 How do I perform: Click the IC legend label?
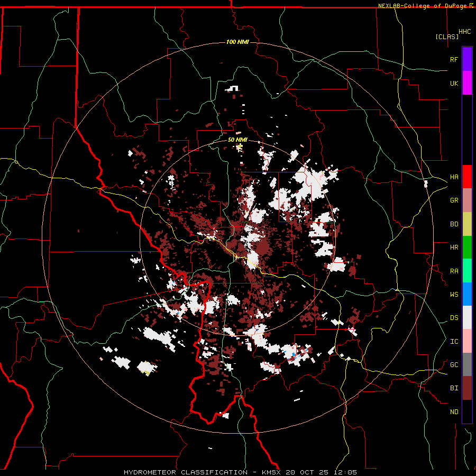(x=454, y=342)
